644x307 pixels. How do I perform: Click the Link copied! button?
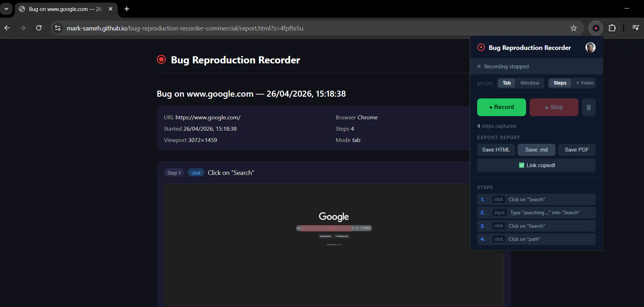pos(536,165)
